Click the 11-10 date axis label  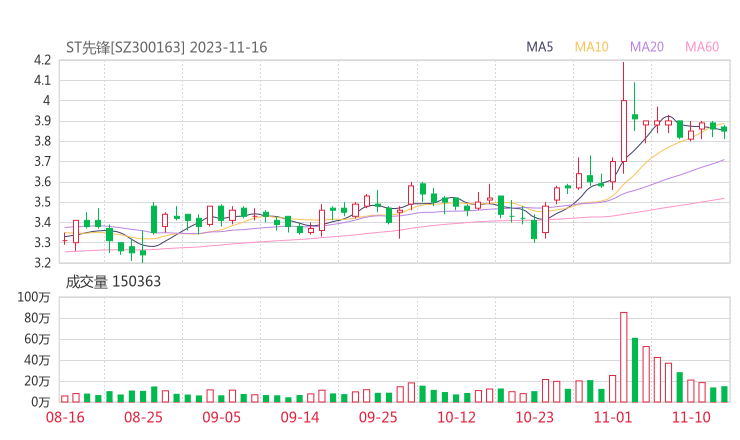tap(691, 417)
